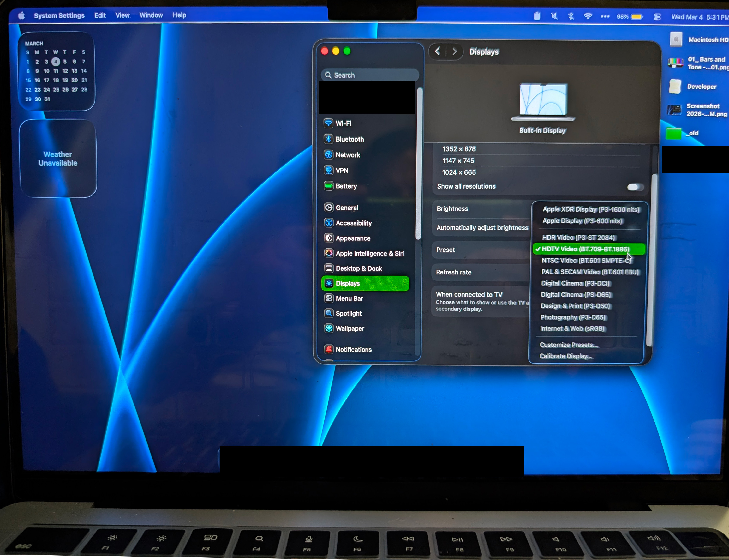729x560 pixels.
Task: Open Notifications settings pane
Action: pos(353,349)
